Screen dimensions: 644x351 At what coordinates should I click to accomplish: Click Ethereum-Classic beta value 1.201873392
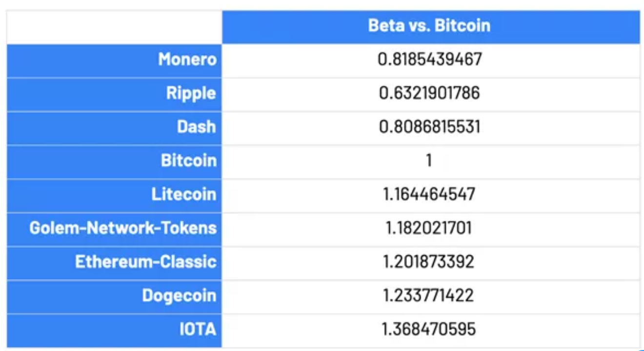click(429, 262)
